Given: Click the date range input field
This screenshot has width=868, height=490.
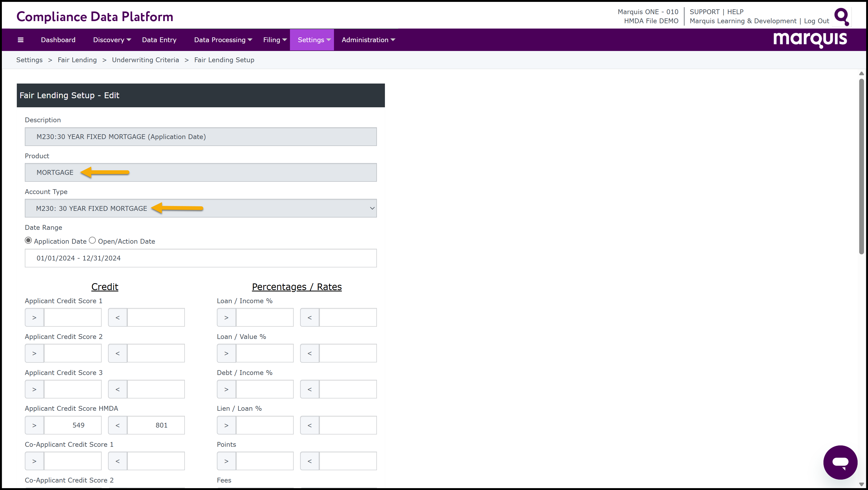Looking at the screenshot, I should point(201,258).
